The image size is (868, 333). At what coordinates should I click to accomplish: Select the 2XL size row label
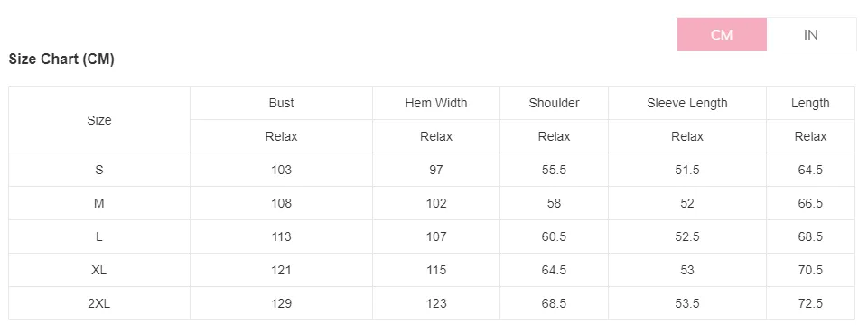point(99,303)
